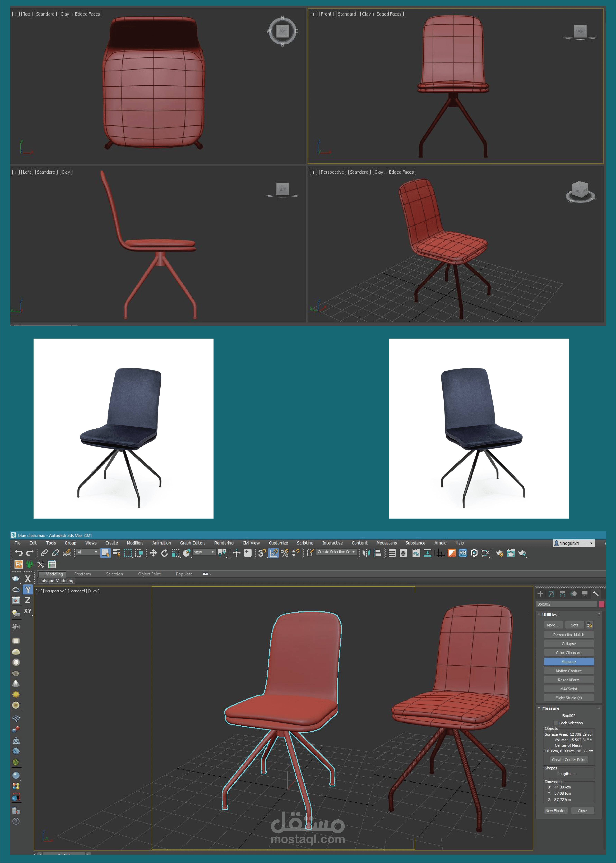Viewport: 616px width, 863px height.
Task: Open the Display tab in the command panel
Action: pyautogui.click(x=585, y=594)
